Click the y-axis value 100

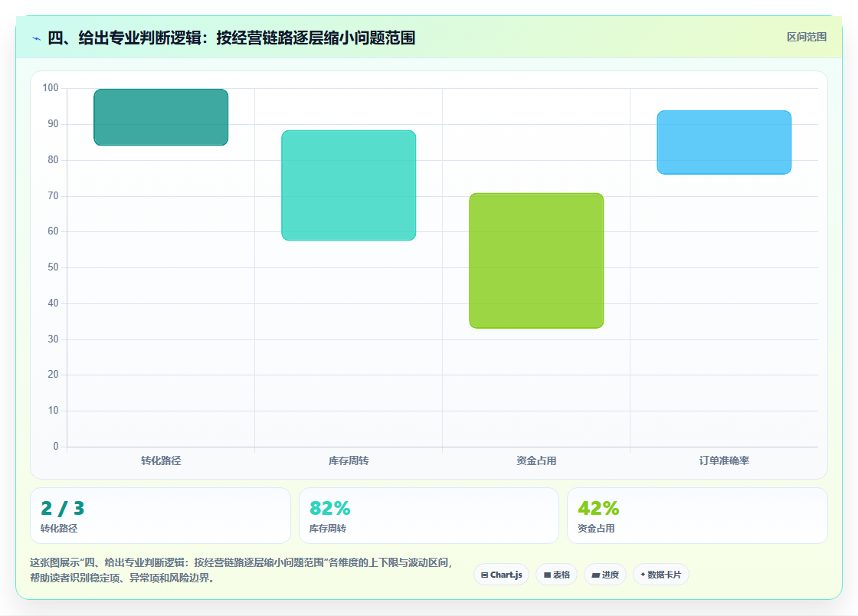coord(51,87)
